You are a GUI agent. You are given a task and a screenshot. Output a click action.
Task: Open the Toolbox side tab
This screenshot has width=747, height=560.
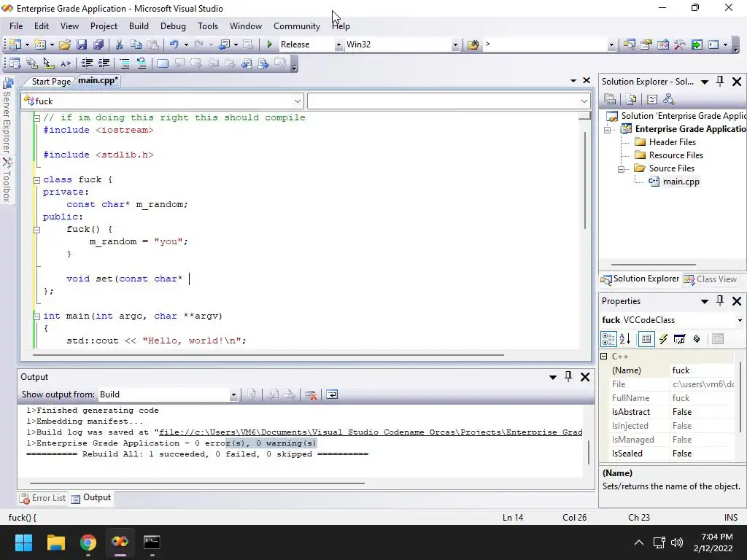[x=7, y=180]
